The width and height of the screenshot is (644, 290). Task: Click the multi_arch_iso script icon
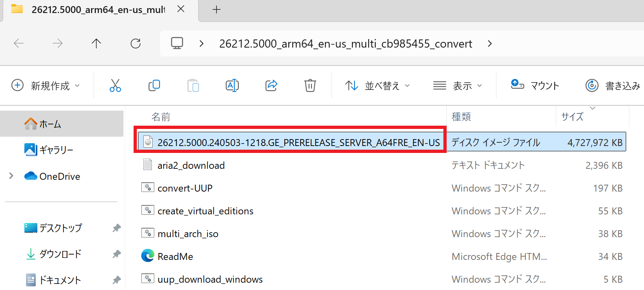point(147,233)
